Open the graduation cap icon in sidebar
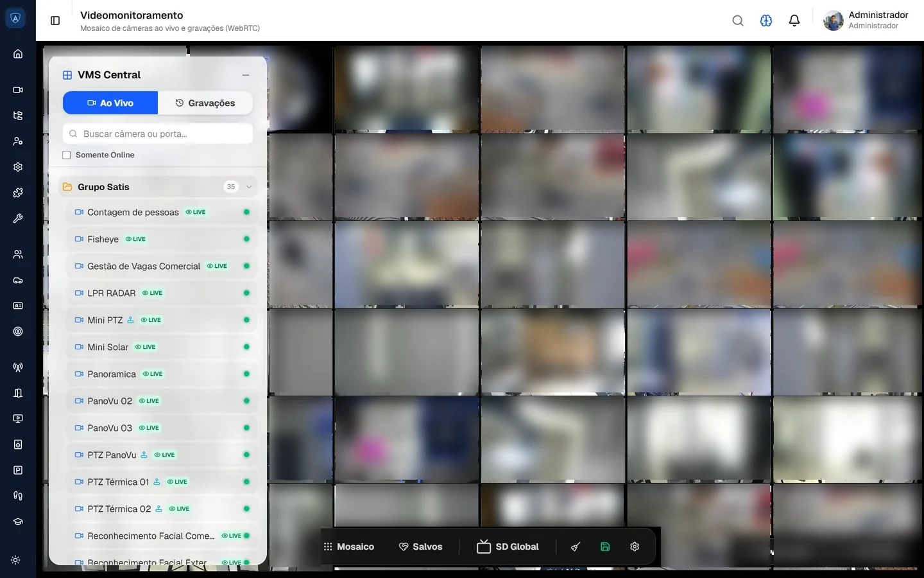Screen dimensions: 924x578 tap(18, 521)
